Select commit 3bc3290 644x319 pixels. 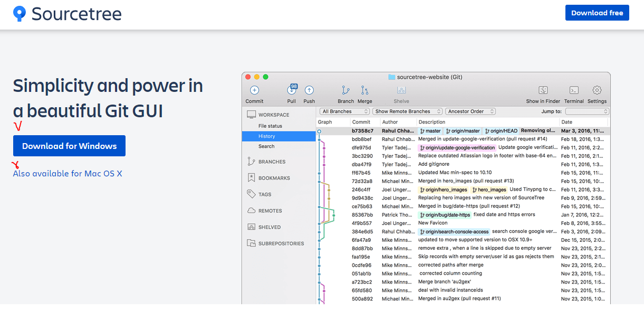coord(463,156)
